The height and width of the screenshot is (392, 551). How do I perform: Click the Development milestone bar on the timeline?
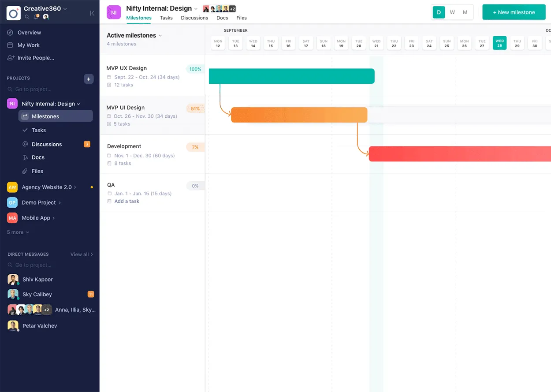458,153
